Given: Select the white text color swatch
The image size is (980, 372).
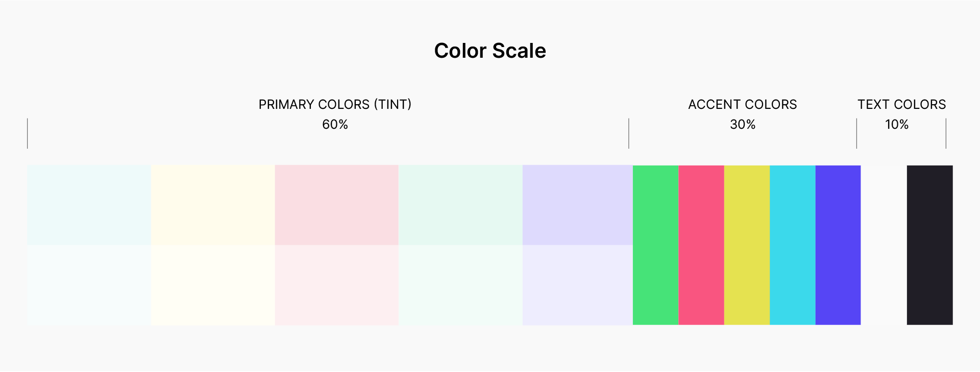Looking at the screenshot, I should (x=884, y=245).
